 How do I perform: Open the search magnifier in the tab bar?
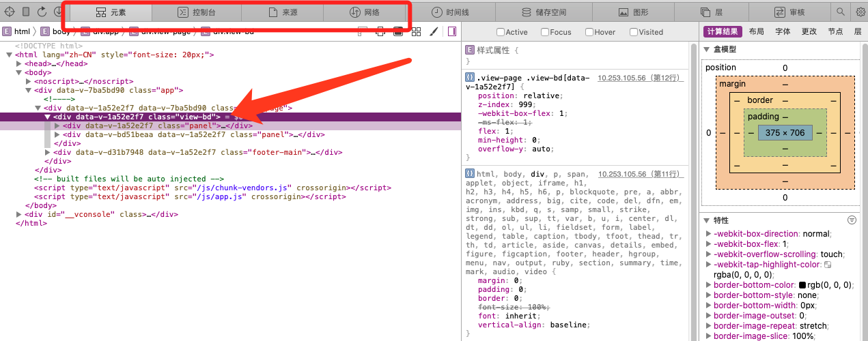coord(841,12)
